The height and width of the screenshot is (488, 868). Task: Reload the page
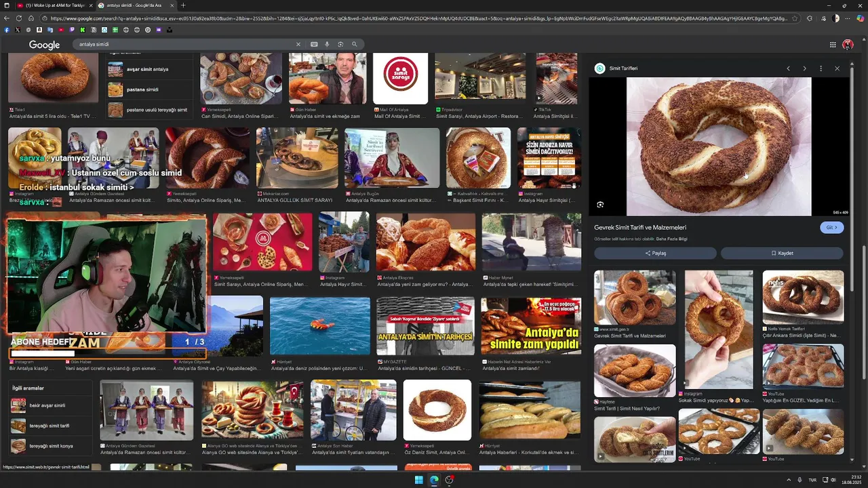tap(19, 18)
